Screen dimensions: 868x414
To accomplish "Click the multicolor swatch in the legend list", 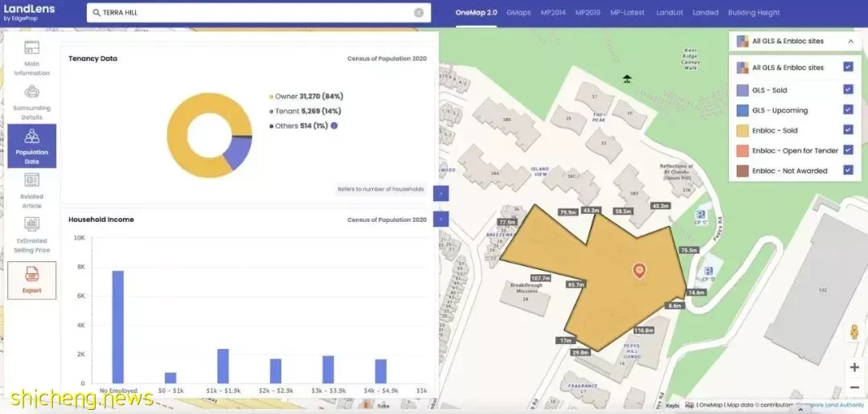I will coord(743,68).
